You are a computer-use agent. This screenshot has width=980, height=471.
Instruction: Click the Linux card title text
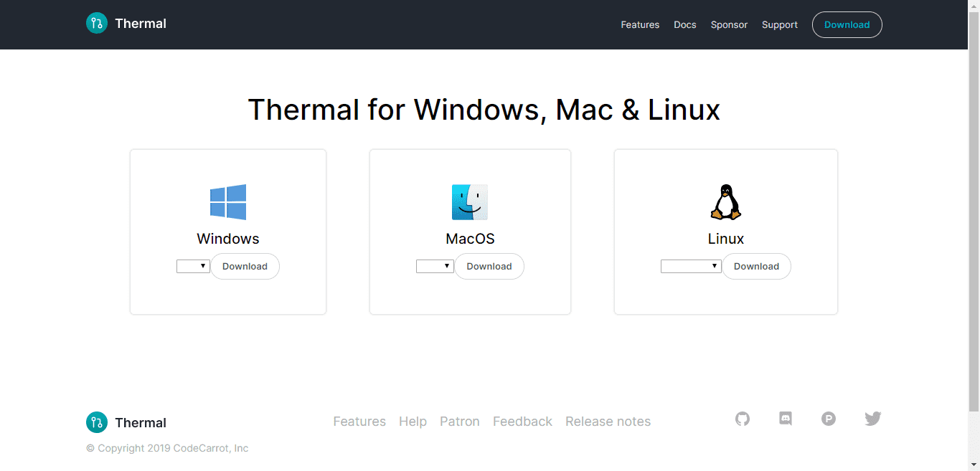(725, 239)
